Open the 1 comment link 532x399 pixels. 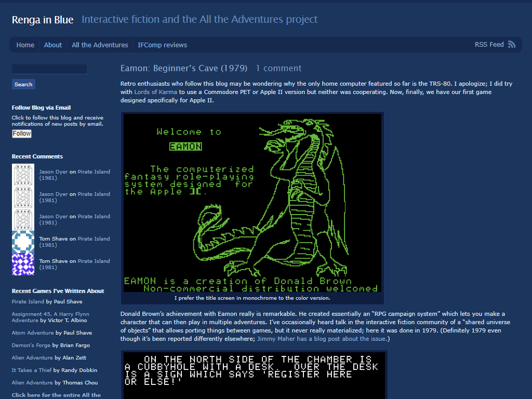278,68
